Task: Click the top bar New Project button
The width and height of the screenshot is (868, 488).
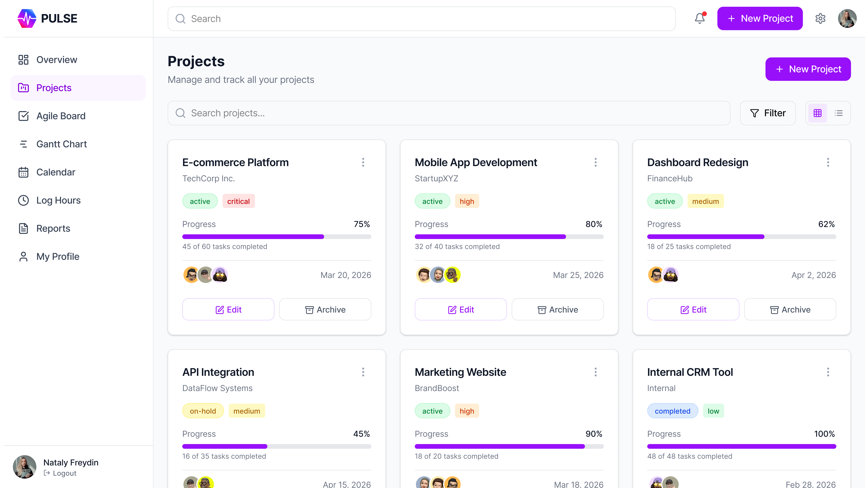Action: tap(760, 18)
